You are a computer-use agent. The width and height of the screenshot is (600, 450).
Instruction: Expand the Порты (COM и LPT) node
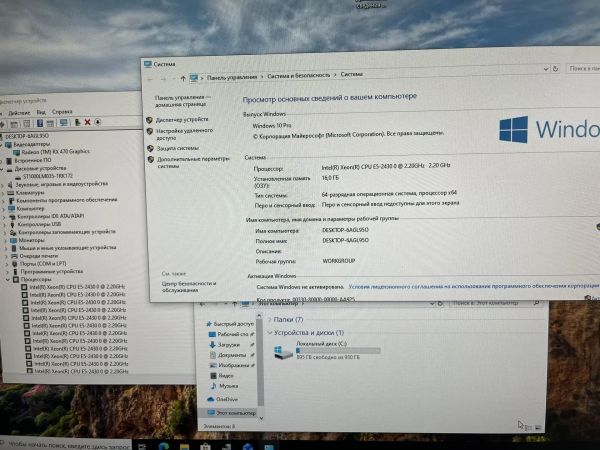tap(7, 264)
